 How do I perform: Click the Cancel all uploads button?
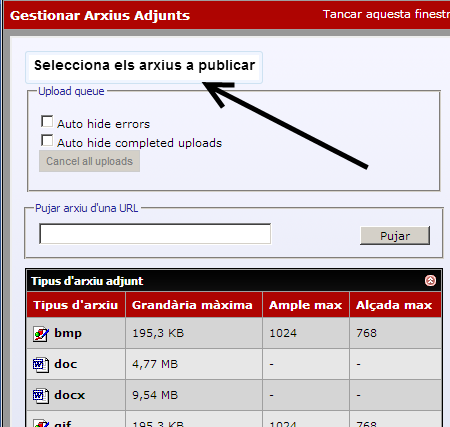[89, 161]
